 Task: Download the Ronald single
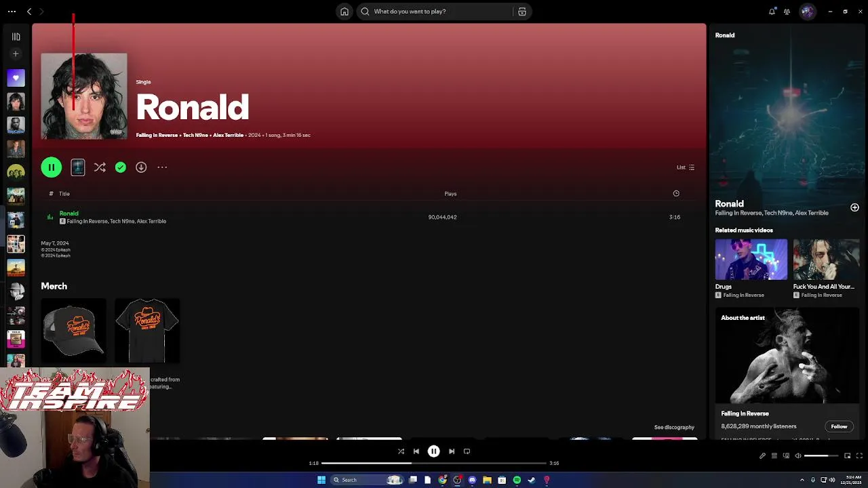point(141,167)
